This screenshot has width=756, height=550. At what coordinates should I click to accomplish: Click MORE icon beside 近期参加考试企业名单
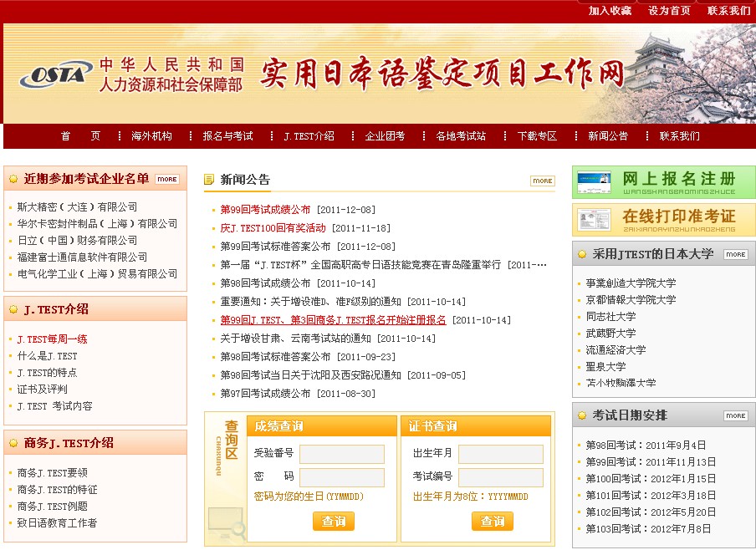click(x=166, y=179)
